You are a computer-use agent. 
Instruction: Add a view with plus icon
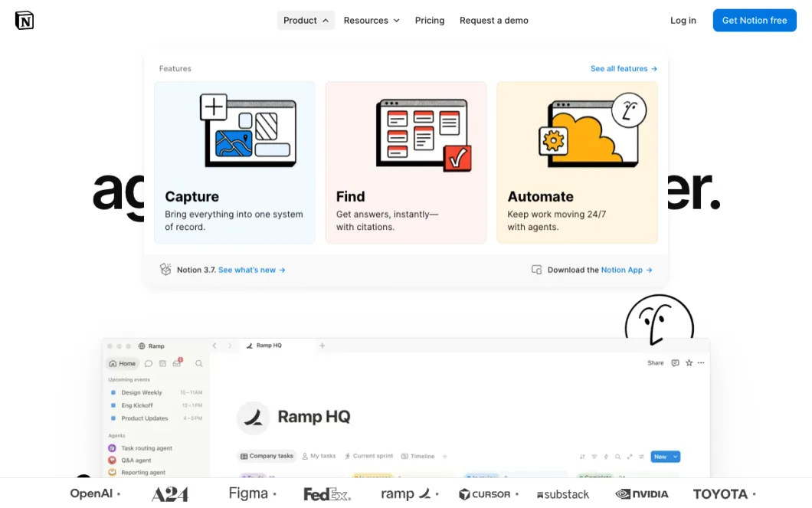pyautogui.click(x=445, y=456)
